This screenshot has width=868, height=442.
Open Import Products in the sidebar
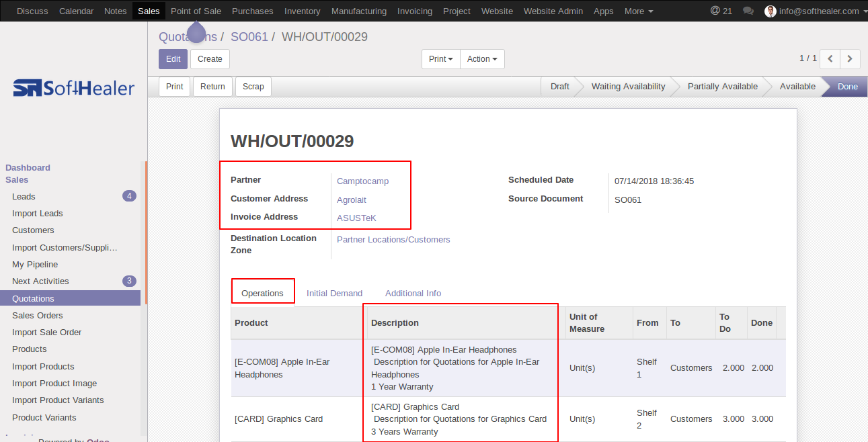click(x=71, y=367)
